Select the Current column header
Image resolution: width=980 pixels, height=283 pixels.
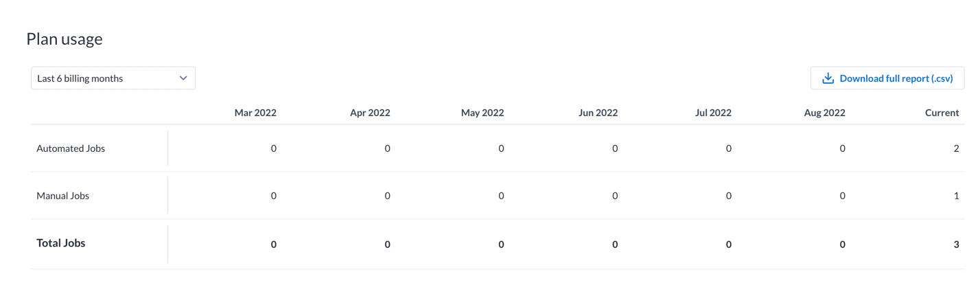tap(942, 113)
